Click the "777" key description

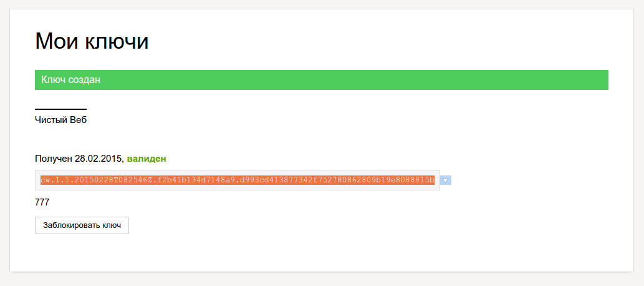click(x=42, y=202)
